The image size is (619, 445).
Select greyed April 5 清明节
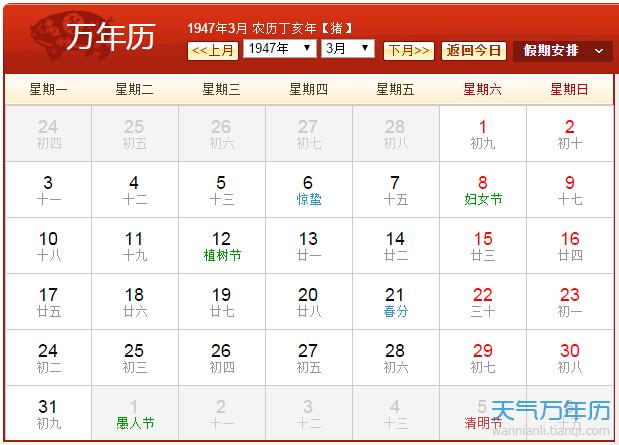click(483, 413)
